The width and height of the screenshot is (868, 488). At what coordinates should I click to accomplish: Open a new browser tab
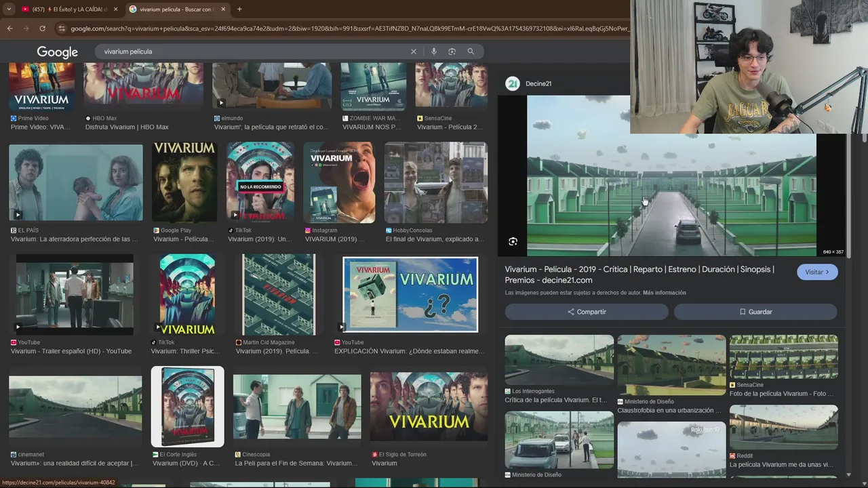tap(239, 9)
